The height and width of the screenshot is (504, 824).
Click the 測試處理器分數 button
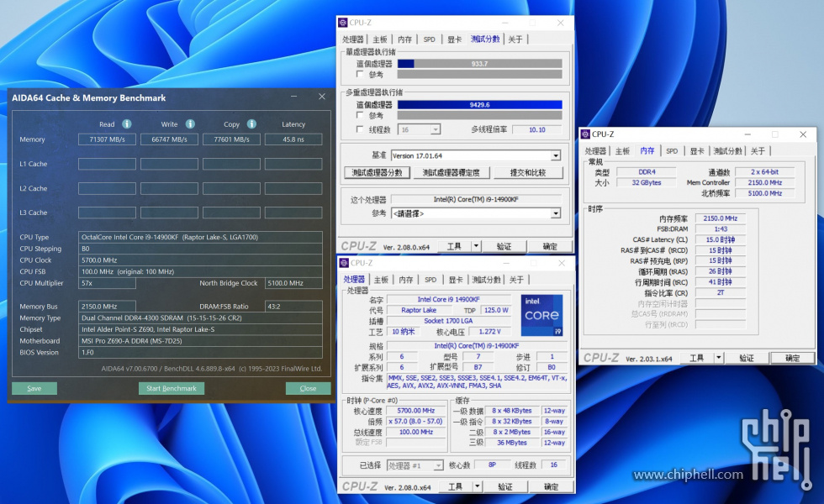coord(377,172)
